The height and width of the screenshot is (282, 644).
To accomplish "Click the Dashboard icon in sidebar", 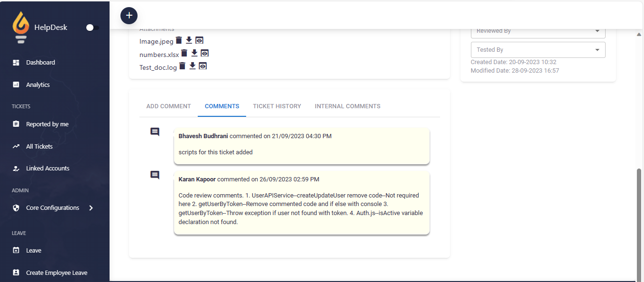I will pos(16,63).
